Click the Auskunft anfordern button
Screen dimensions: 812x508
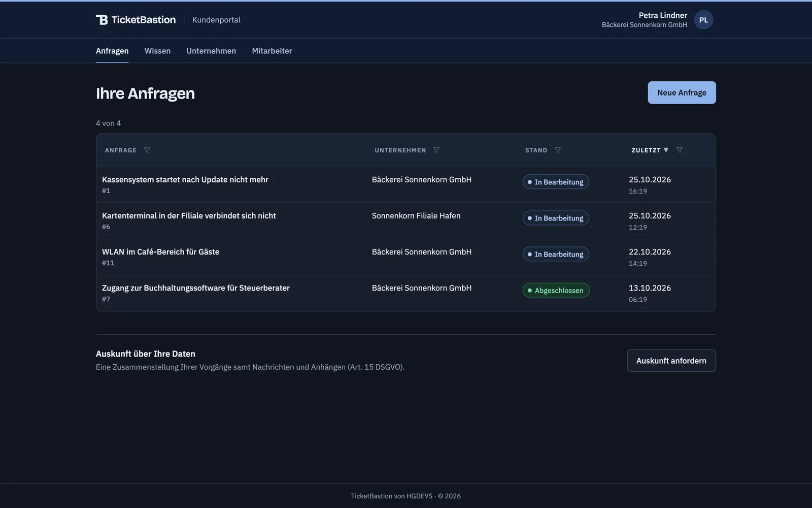click(671, 361)
